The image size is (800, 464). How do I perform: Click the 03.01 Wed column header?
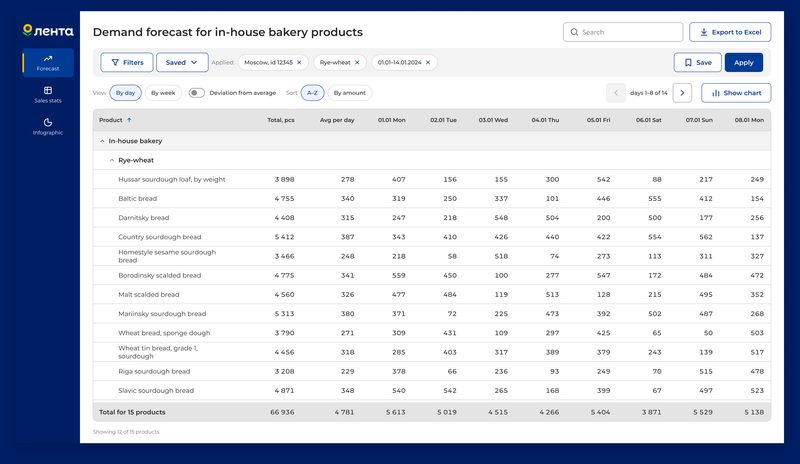tap(493, 120)
